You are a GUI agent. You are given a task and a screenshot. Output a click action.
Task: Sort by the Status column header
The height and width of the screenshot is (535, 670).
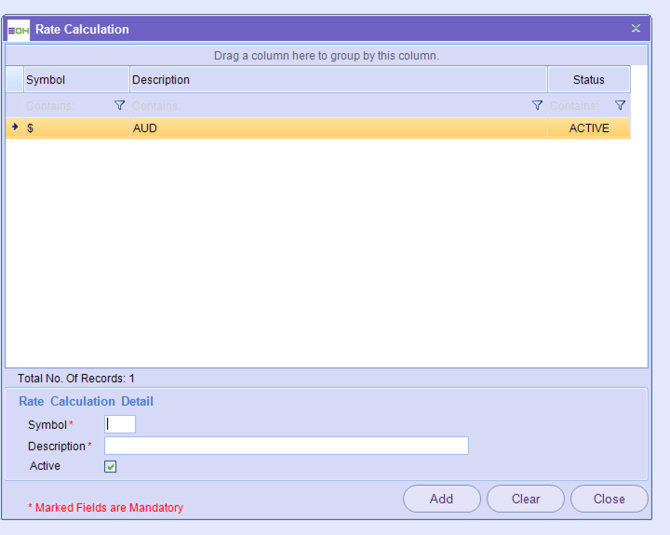click(588, 80)
